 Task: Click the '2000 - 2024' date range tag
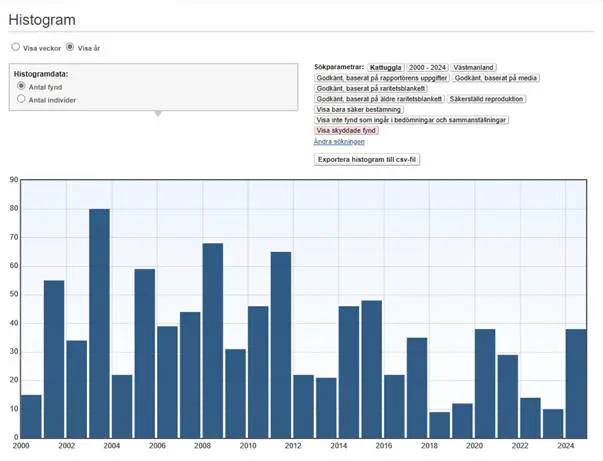(427, 67)
